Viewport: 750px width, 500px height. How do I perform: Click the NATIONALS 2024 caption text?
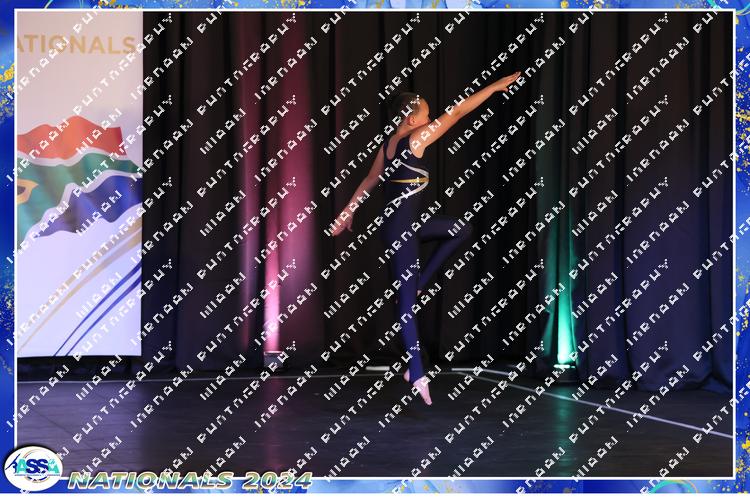click(190, 480)
